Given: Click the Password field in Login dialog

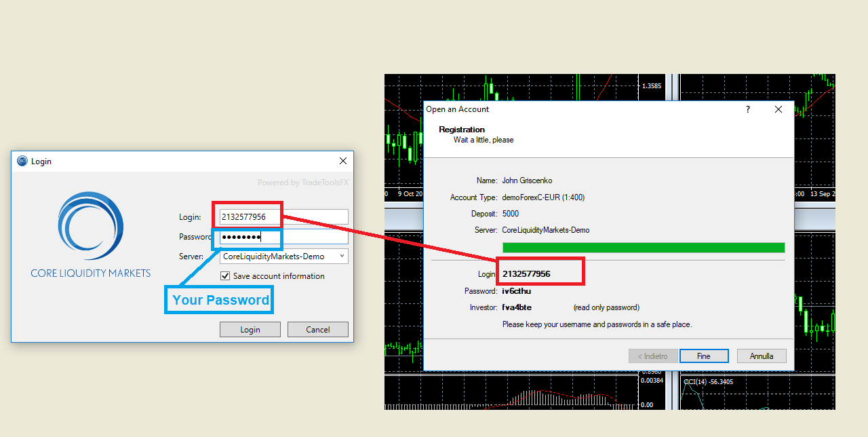Looking at the screenshot, I should click(x=284, y=237).
